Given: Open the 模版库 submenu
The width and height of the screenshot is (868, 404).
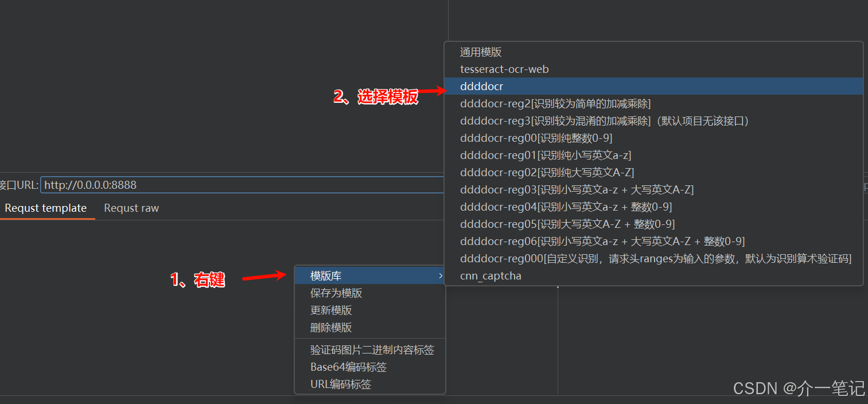Looking at the screenshot, I should (370, 276).
